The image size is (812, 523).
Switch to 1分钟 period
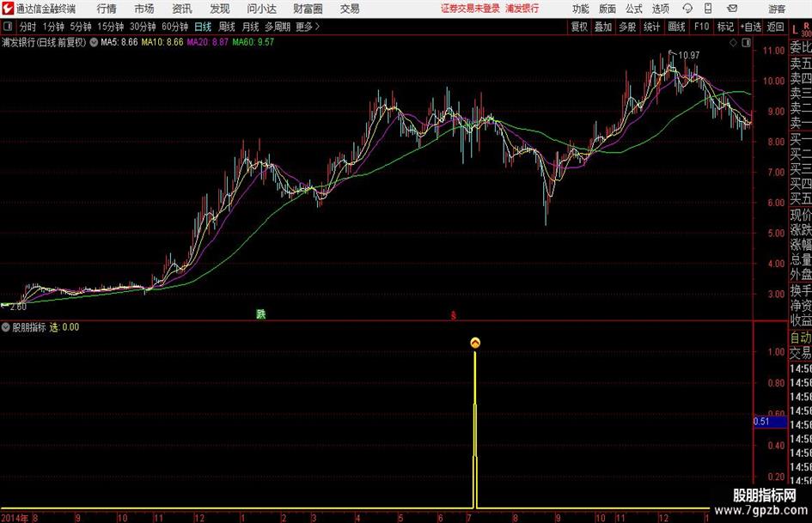click(53, 27)
